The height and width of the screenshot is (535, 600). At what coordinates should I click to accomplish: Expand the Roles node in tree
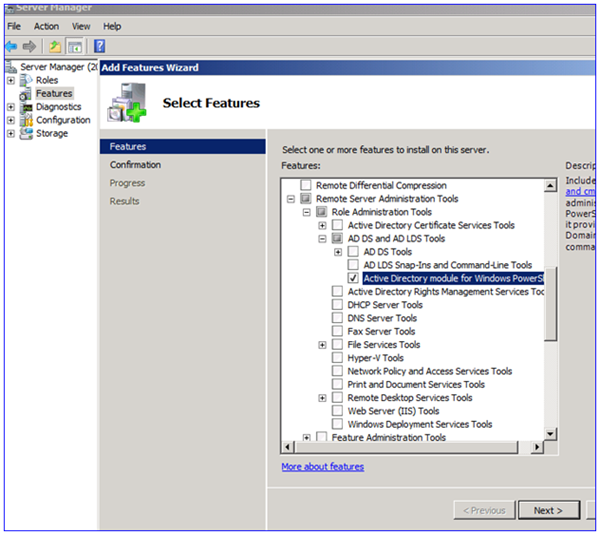11,81
